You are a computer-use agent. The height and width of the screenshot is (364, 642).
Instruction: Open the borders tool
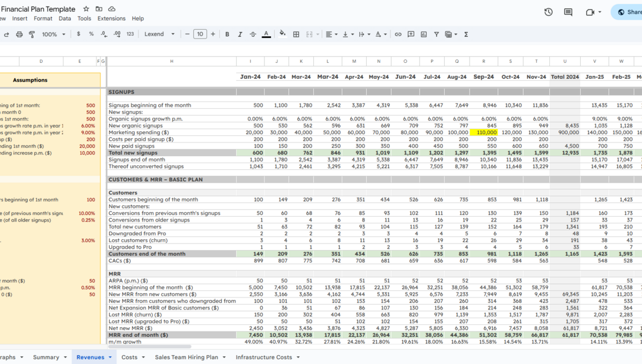tap(296, 34)
